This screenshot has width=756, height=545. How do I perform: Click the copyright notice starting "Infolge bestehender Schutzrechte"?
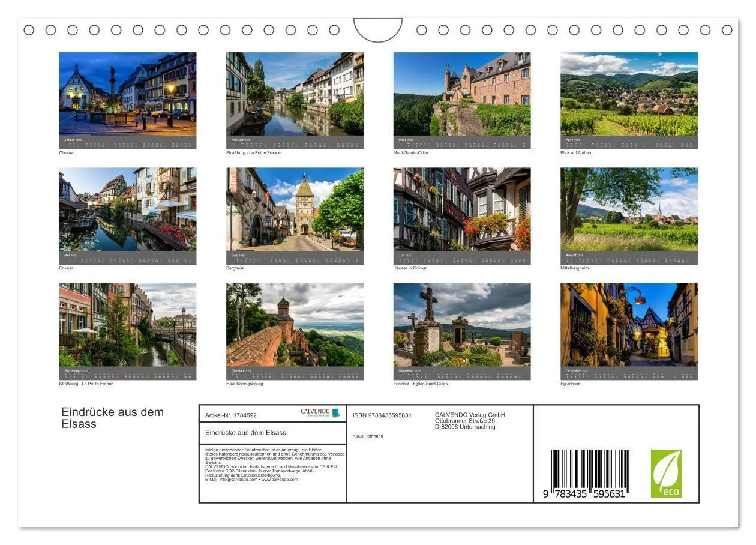pyautogui.click(x=275, y=456)
